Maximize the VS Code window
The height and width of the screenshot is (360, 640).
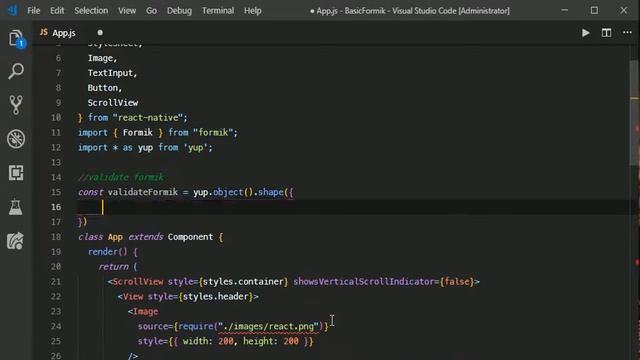click(x=594, y=10)
